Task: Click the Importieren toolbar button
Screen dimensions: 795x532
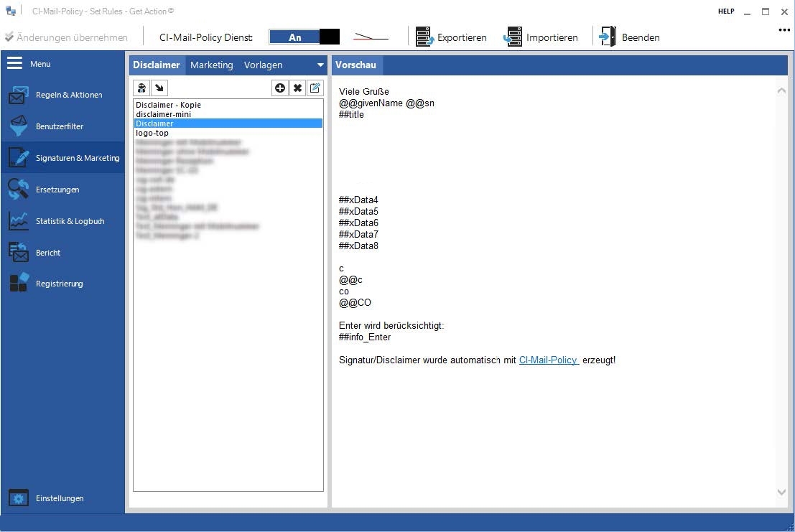Action: [x=541, y=37]
